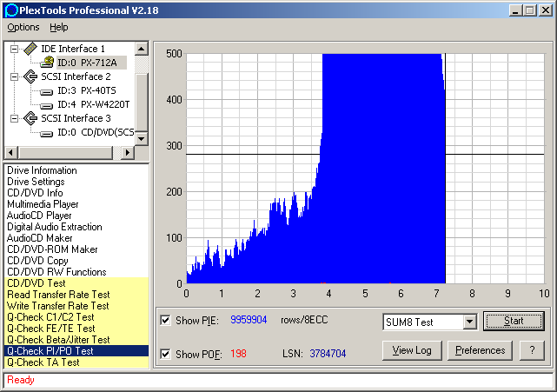Image resolution: width=557 pixels, height=392 pixels.
Task: Select ID:0 CD/DVD(SCS drive
Action: tap(96, 132)
